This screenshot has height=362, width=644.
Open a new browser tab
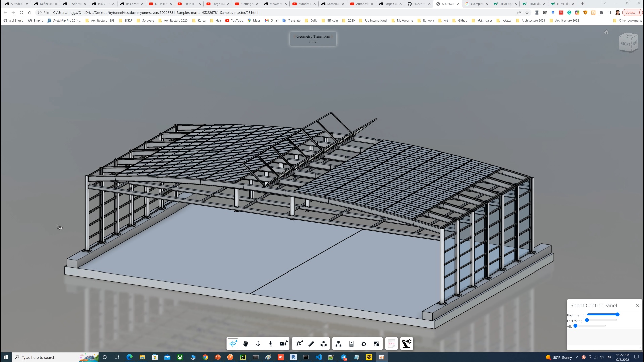tap(583, 4)
